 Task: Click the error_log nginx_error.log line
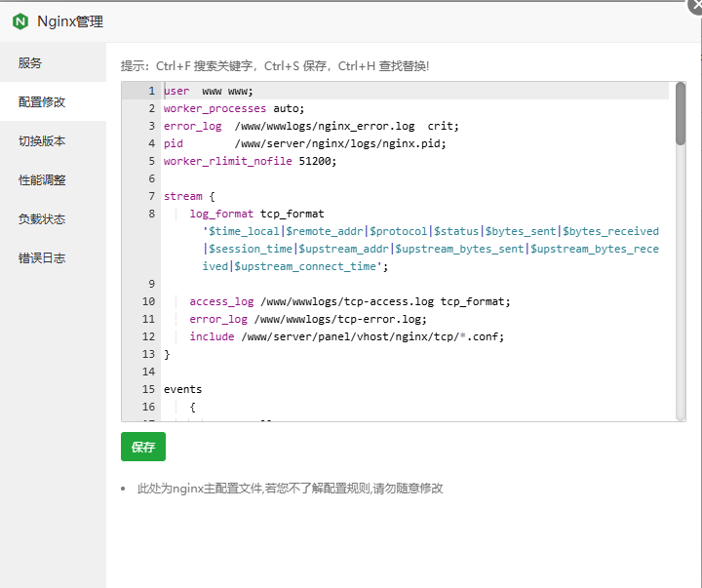[x=311, y=126]
